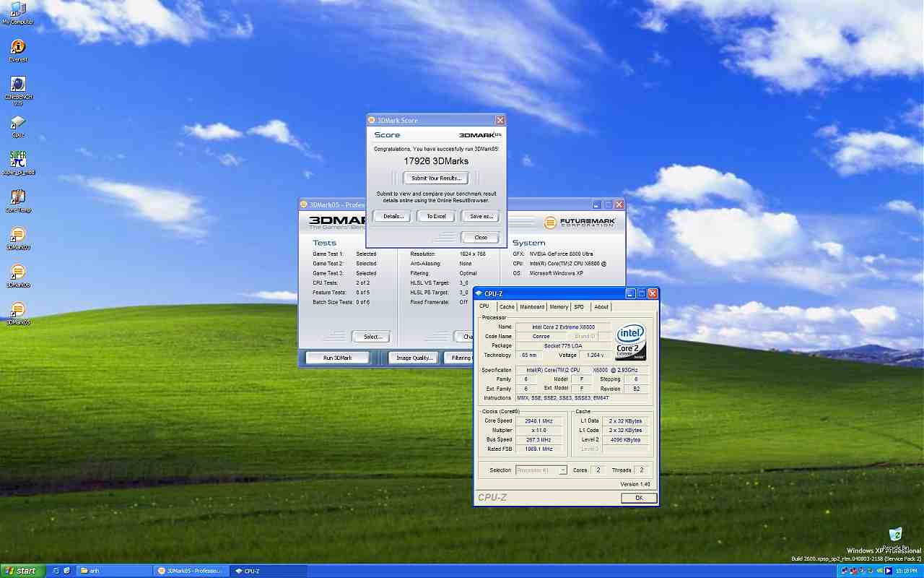Click the 3DMark Score title bar icon
Image resolution: width=924 pixels, height=578 pixels.
(372, 120)
